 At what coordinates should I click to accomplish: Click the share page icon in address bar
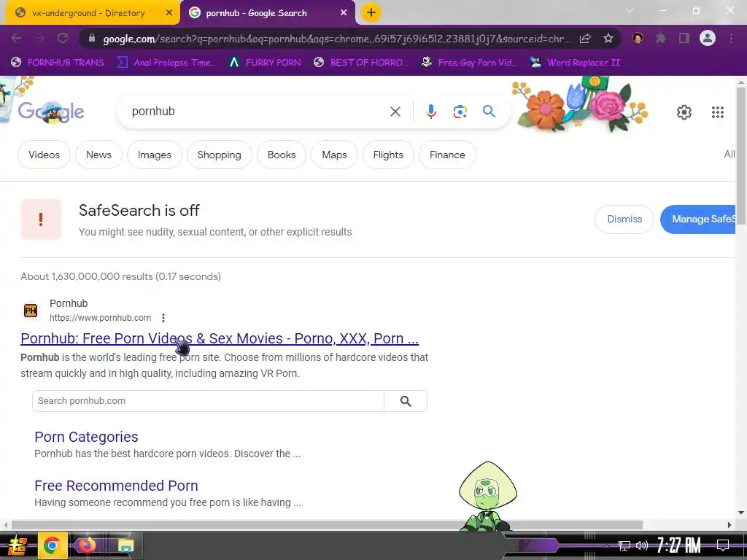tap(585, 39)
